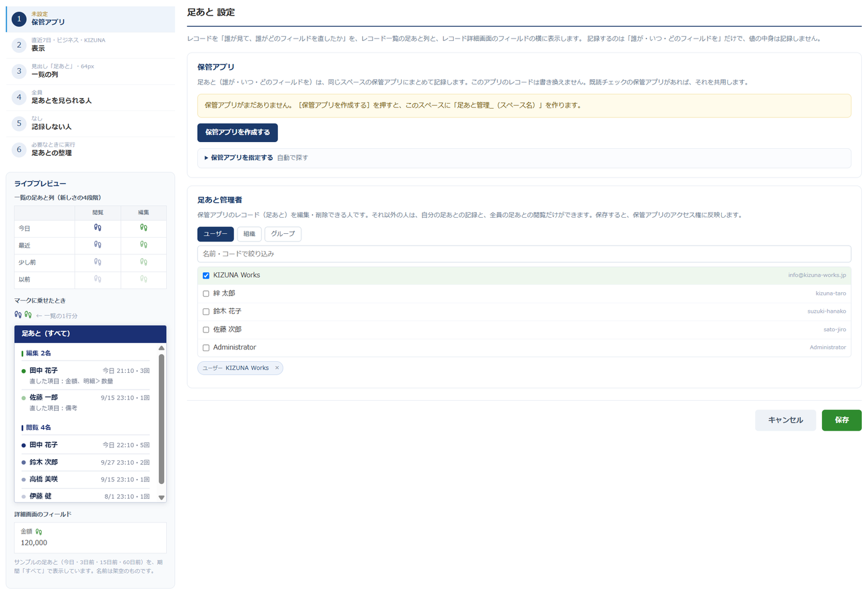Image resolution: width=868 pixels, height=595 pixels.
Task: Go to step 4 足あとを見られる人
Action: pos(91,97)
